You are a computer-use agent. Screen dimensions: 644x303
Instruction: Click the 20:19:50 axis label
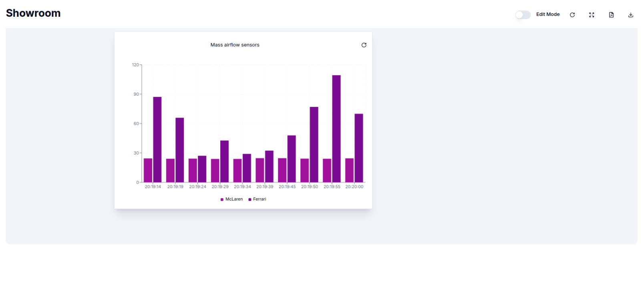(310, 187)
